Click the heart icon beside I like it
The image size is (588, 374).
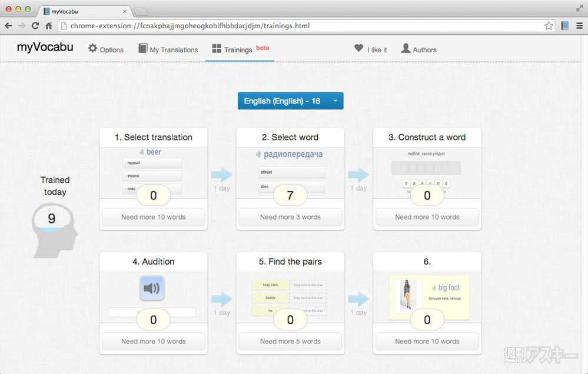click(358, 48)
